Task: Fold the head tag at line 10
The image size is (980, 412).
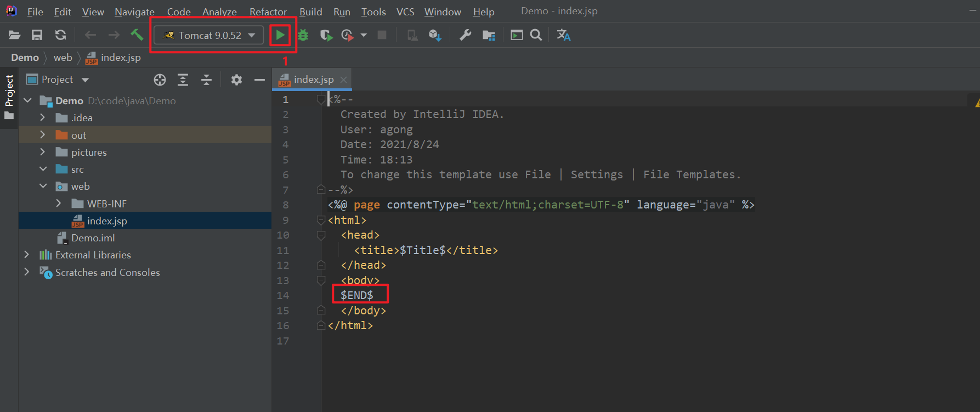Action: tap(321, 235)
